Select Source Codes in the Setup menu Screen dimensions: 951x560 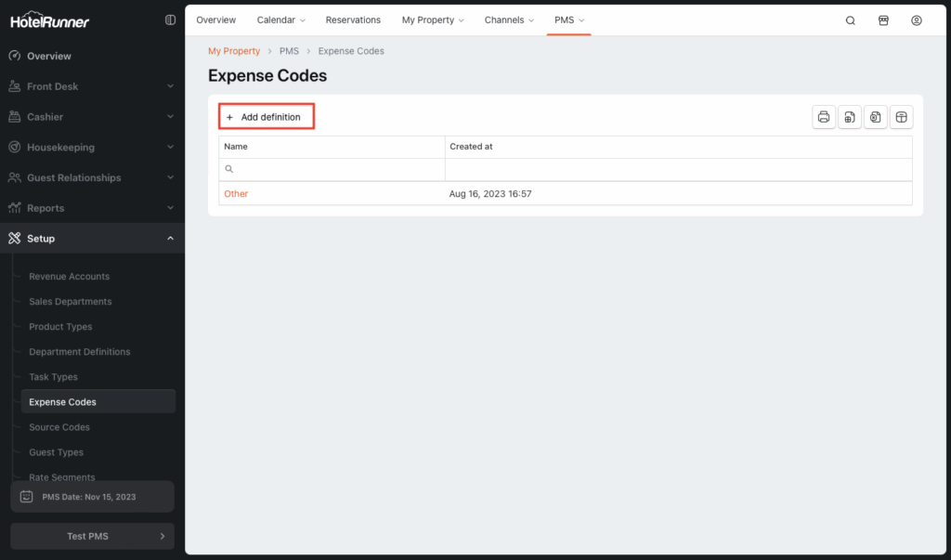pyautogui.click(x=59, y=427)
